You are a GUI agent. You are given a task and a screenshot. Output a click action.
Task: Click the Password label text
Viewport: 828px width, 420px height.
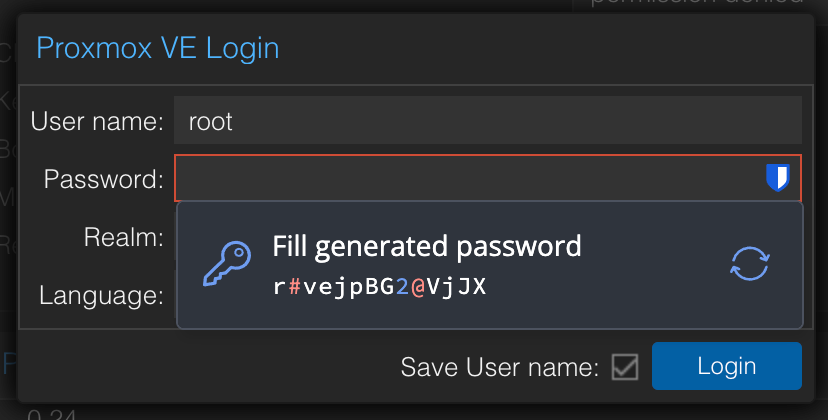[104, 179]
